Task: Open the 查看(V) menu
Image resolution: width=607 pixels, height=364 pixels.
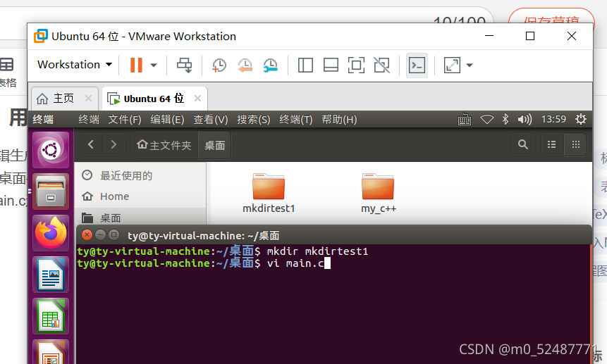Action: 211,120
